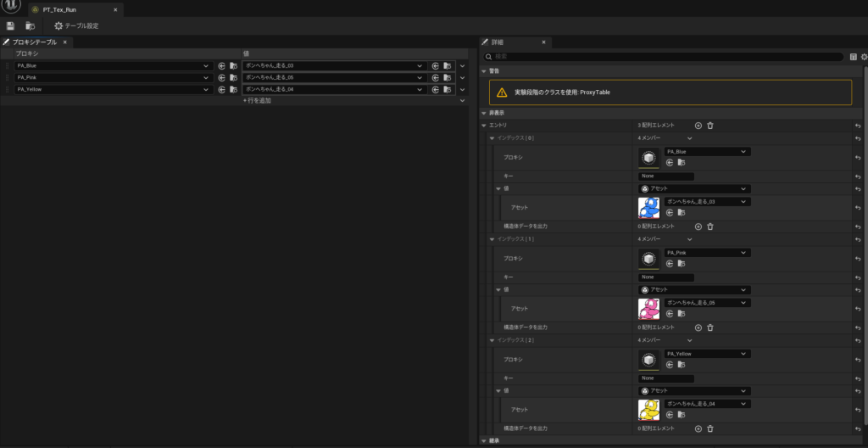Click the browse-to-asset icon in the toolbar
This screenshot has height=448, width=868.
pos(30,26)
